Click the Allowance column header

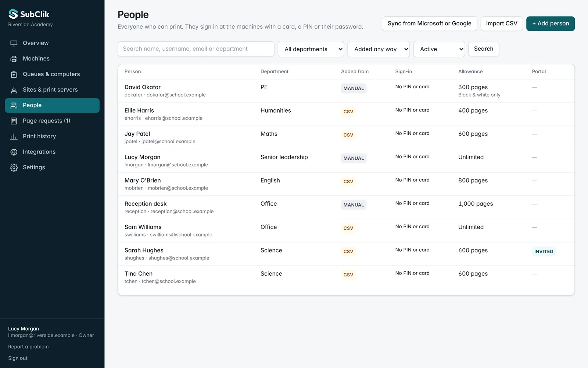(x=470, y=71)
